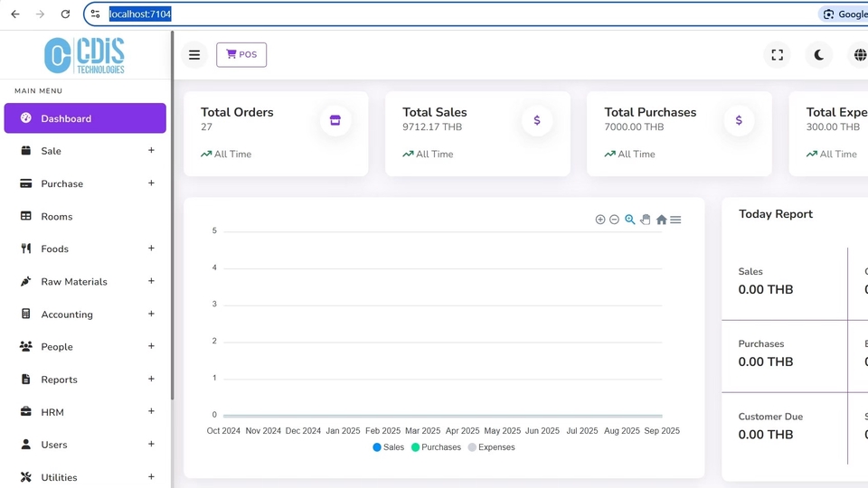Select the chart panning hand tool
868x488 pixels.
(x=646, y=220)
